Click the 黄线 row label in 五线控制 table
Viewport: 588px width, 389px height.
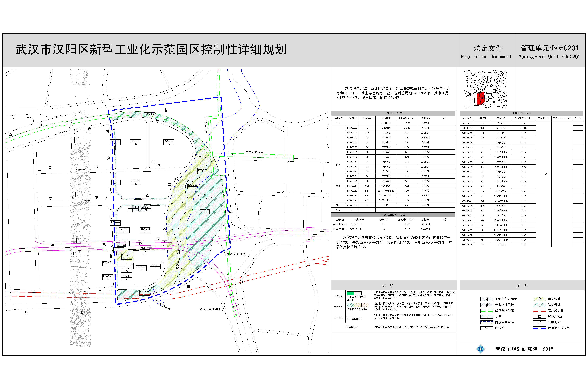point(338,186)
